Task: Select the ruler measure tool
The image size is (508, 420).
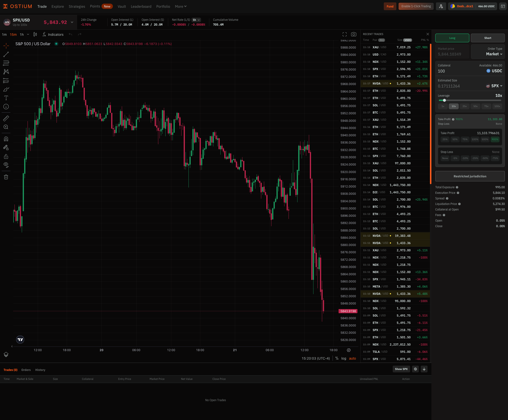Action: (x=6, y=118)
